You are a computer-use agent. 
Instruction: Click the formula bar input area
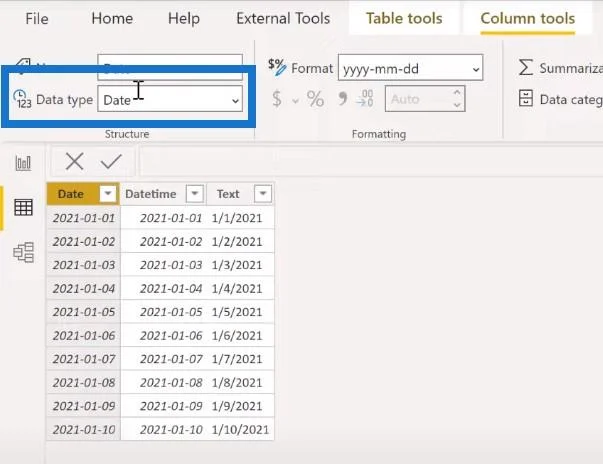pyautogui.click(x=369, y=161)
